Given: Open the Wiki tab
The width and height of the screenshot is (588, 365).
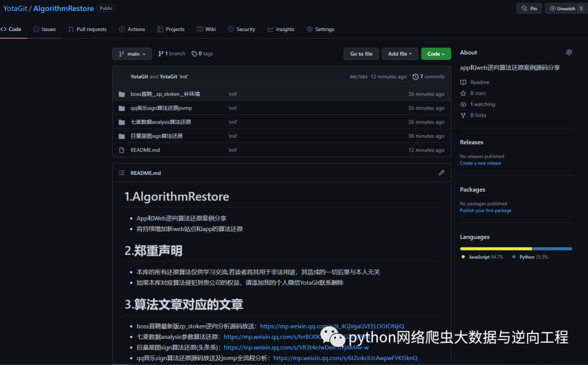Looking at the screenshot, I should tap(206, 29).
